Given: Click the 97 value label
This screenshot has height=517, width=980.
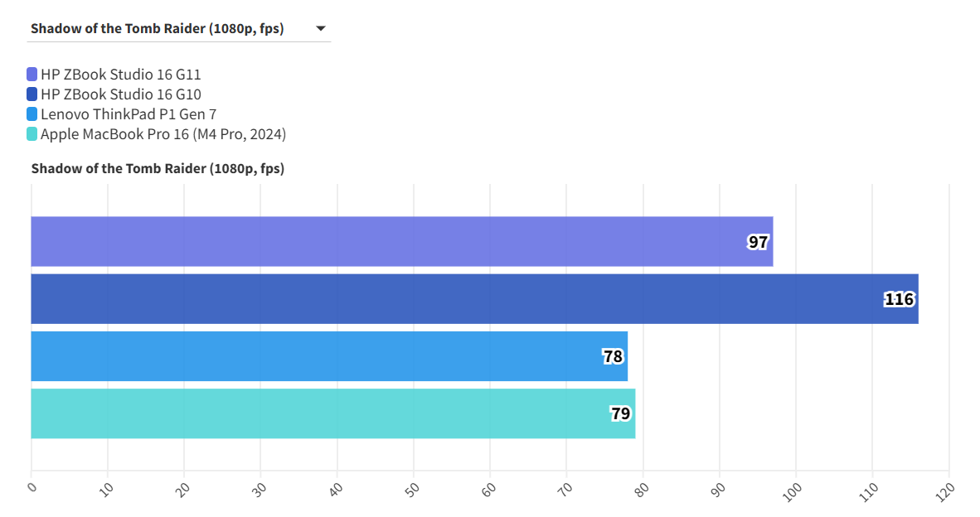Looking at the screenshot, I should tap(758, 242).
